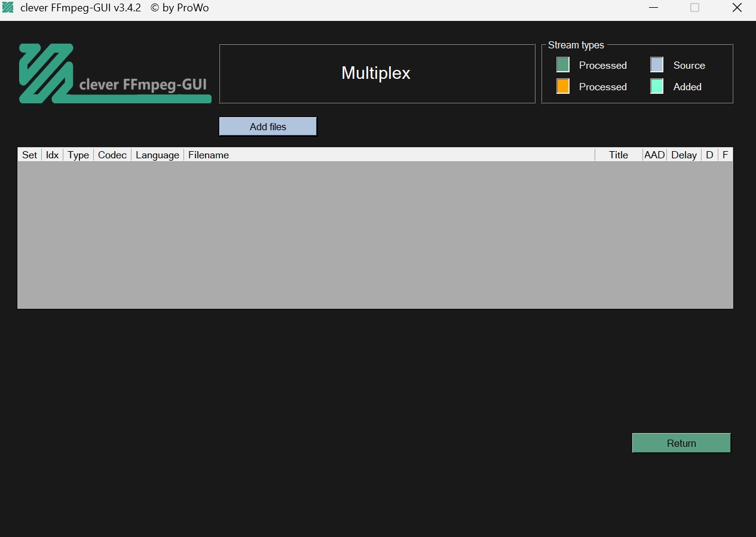Viewport: 756px width, 537px height.
Task: Click the Idx column header
Action: coord(53,155)
